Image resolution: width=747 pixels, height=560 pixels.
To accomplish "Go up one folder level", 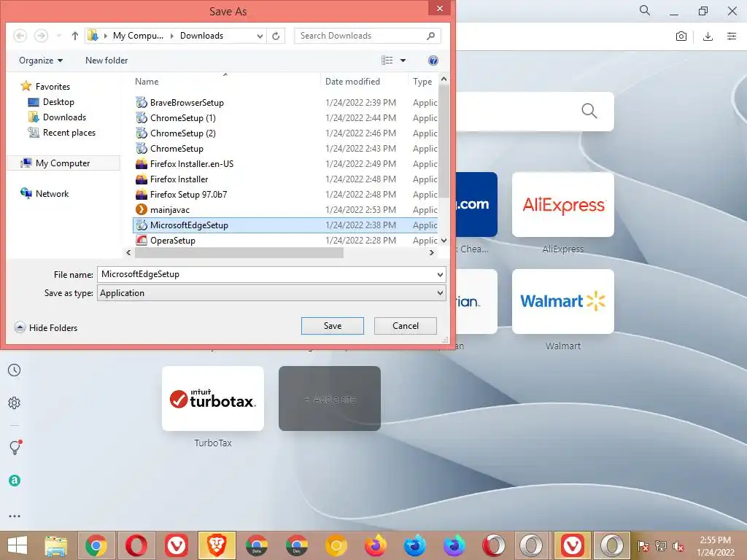I will tap(75, 36).
